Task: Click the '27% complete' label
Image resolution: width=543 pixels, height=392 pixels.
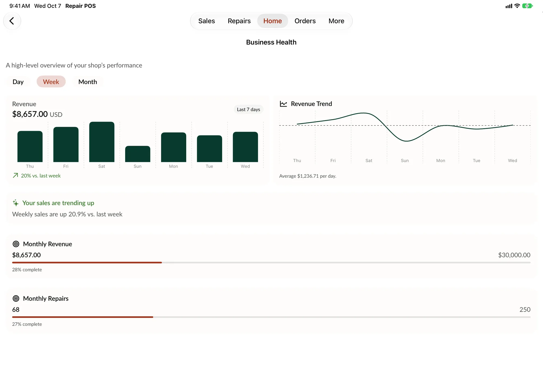Action: pos(27,324)
